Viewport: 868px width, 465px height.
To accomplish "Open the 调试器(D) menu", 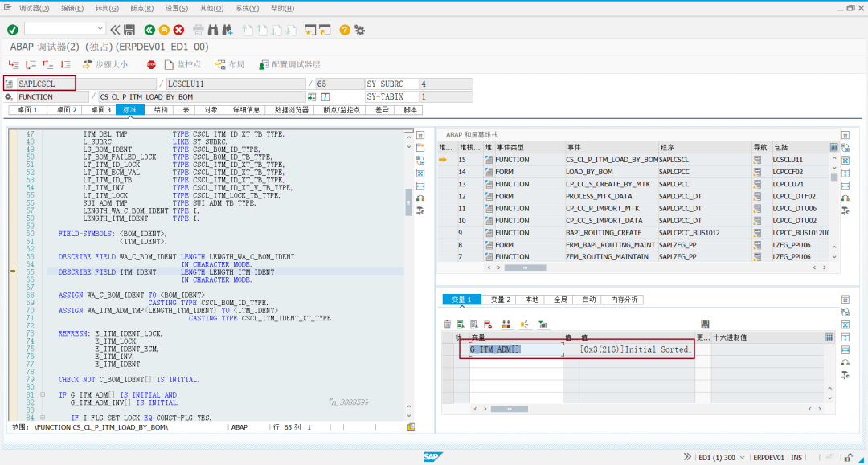I will click(35, 8).
